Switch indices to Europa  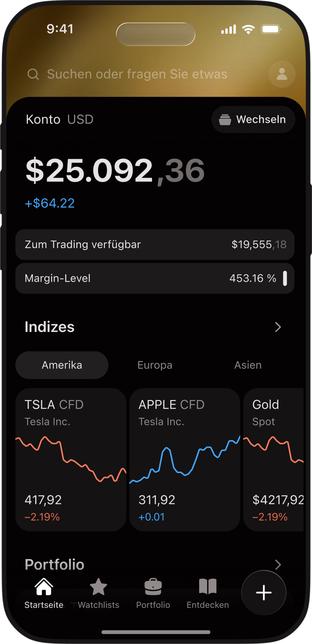click(x=155, y=365)
